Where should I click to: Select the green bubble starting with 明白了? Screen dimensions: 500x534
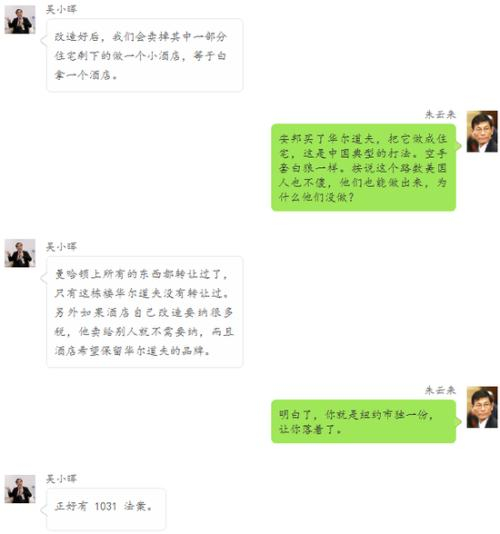363,422
